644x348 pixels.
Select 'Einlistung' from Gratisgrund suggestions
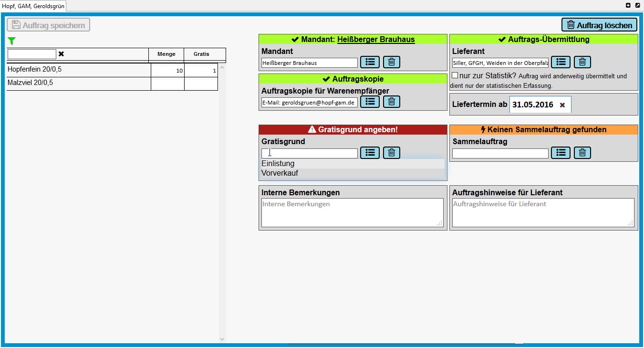click(278, 164)
